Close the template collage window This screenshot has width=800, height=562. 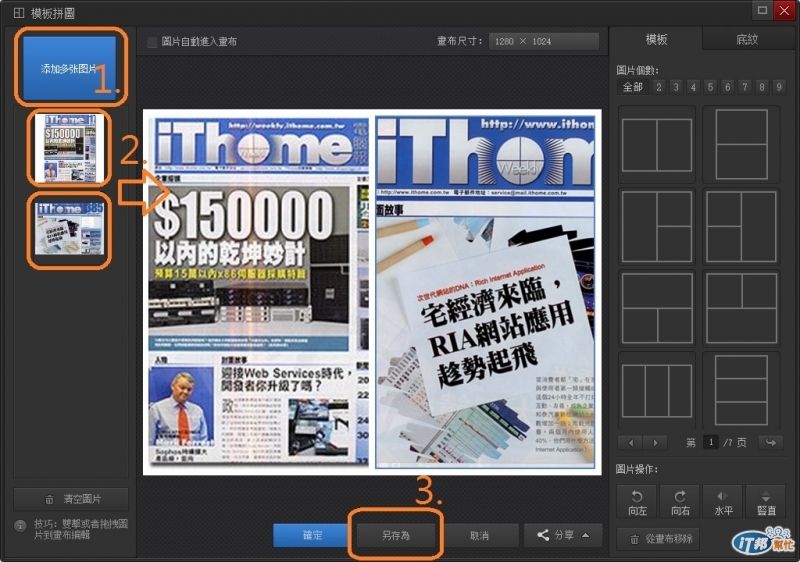click(x=784, y=10)
